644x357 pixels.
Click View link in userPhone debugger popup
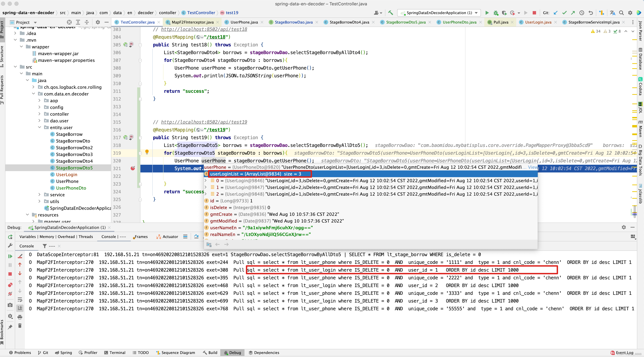pyautogui.click(x=533, y=167)
